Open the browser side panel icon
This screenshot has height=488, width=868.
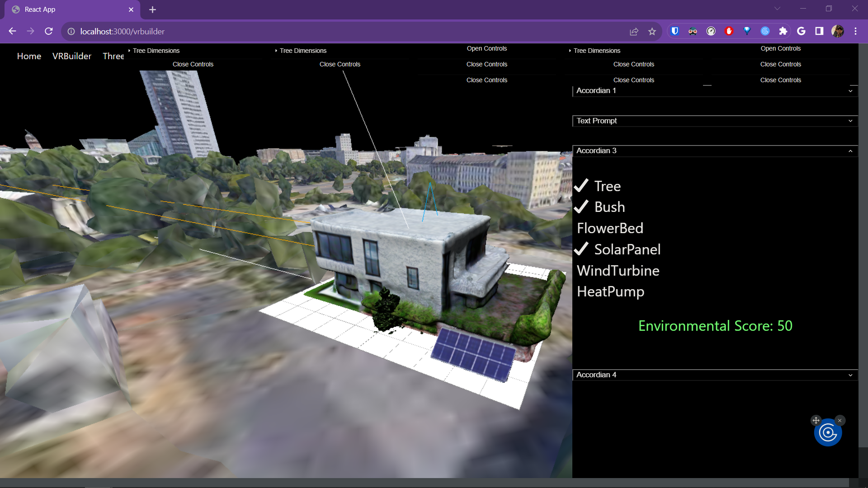click(x=819, y=31)
